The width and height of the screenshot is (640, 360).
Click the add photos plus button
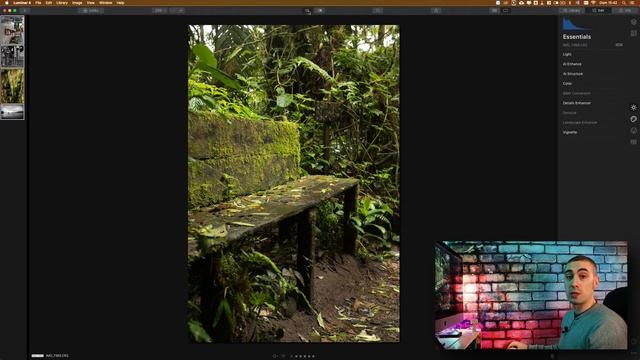24,11
